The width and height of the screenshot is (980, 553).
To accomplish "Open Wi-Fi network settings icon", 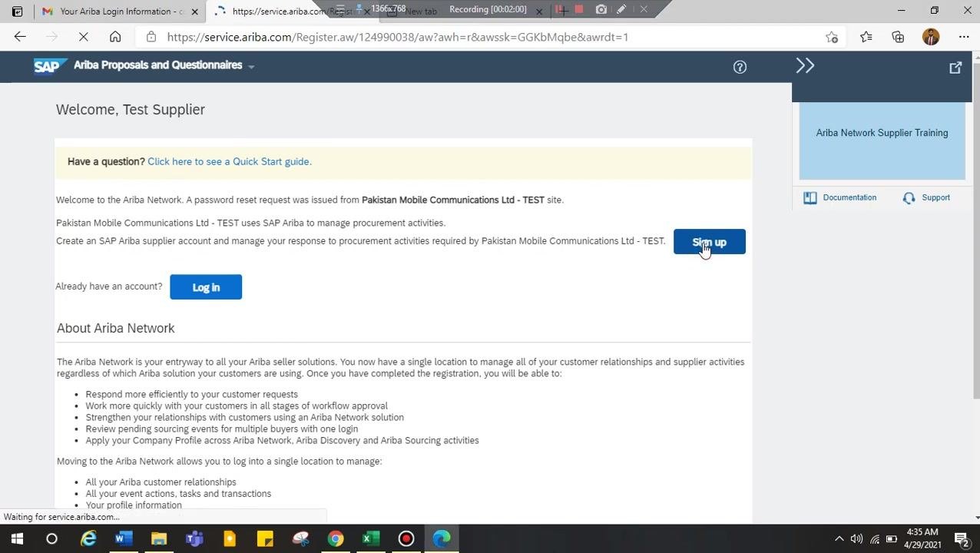I will [x=875, y=539].
